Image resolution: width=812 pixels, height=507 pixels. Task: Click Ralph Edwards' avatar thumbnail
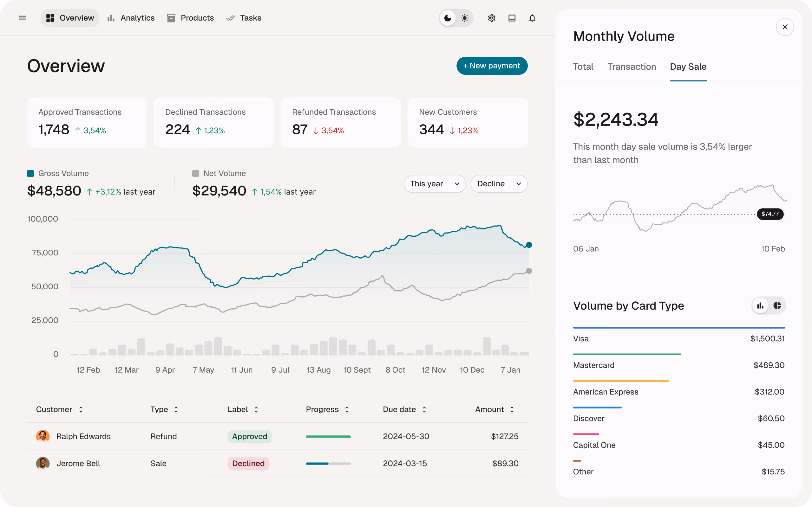coord(43,436)
